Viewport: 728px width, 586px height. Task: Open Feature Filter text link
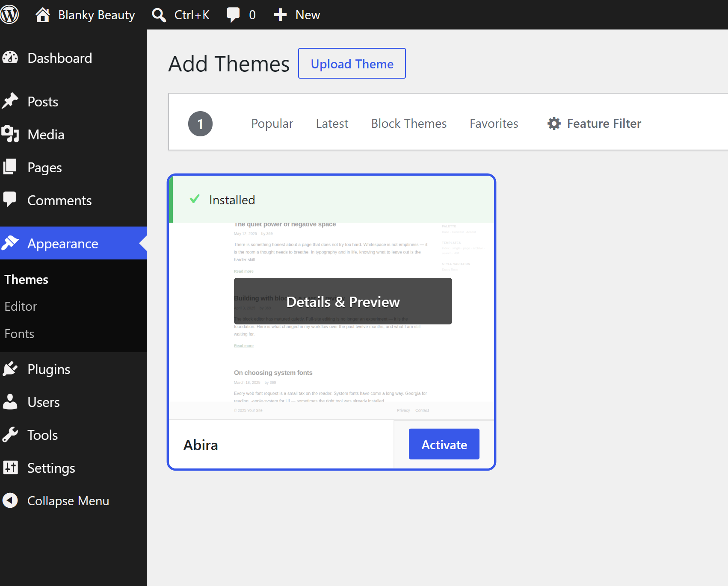tap(604, 124)
